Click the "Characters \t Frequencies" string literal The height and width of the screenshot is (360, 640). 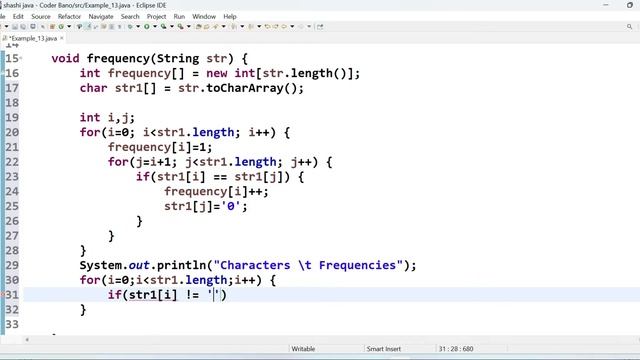click(308, 265)
